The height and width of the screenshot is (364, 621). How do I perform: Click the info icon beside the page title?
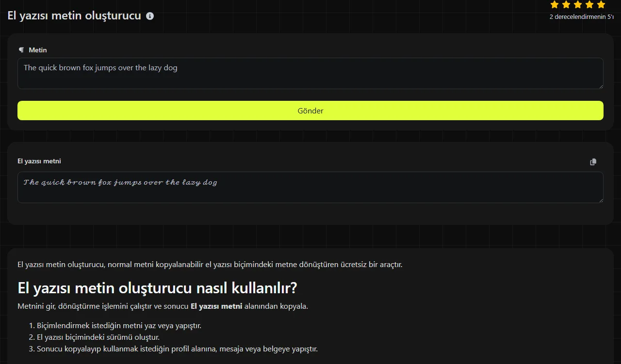click(150, 16)
